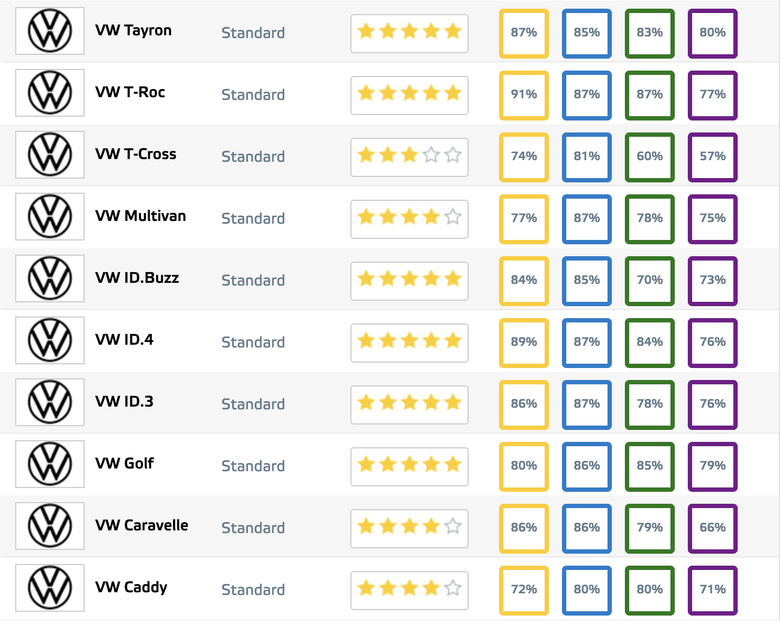Click the VW logo beside T-Cross

coord(50,155)
